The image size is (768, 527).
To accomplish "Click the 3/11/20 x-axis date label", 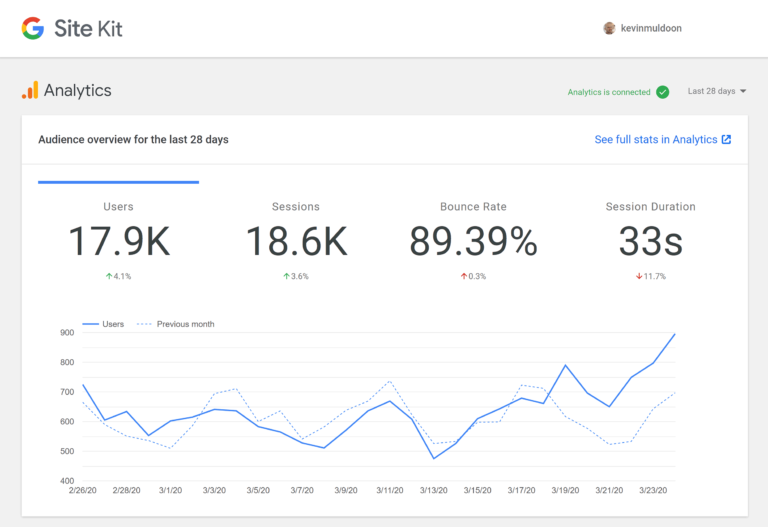I will (390, 490).
